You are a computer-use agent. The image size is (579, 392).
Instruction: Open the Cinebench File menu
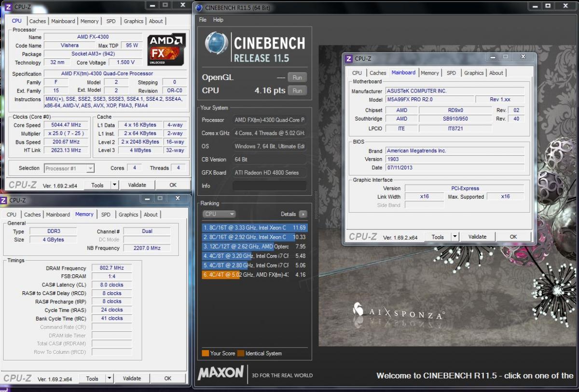[203, 20]
